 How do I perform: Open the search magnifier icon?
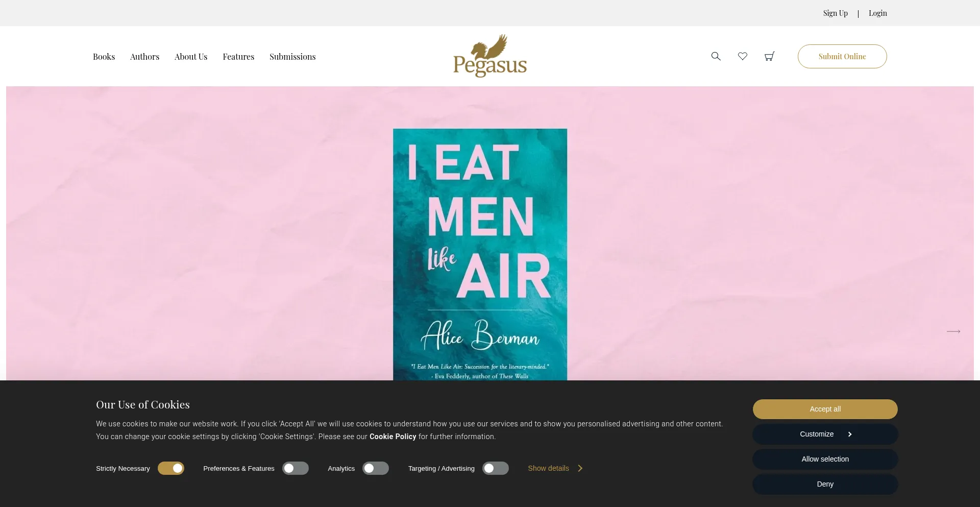716,56
